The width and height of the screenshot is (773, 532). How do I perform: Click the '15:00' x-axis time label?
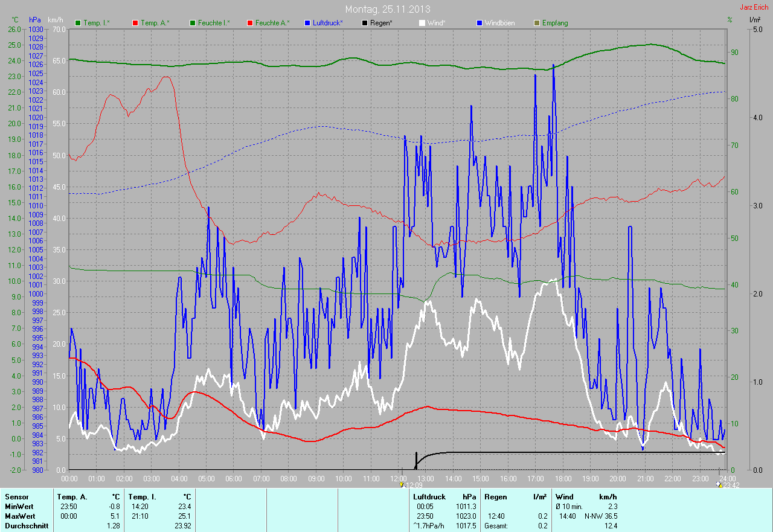click(x=481, y=479)
